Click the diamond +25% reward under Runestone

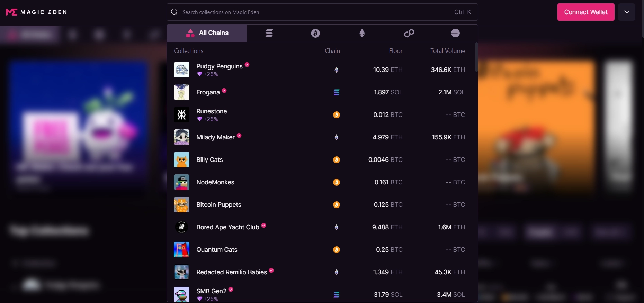pyautogui.click(x=207, y=119)
